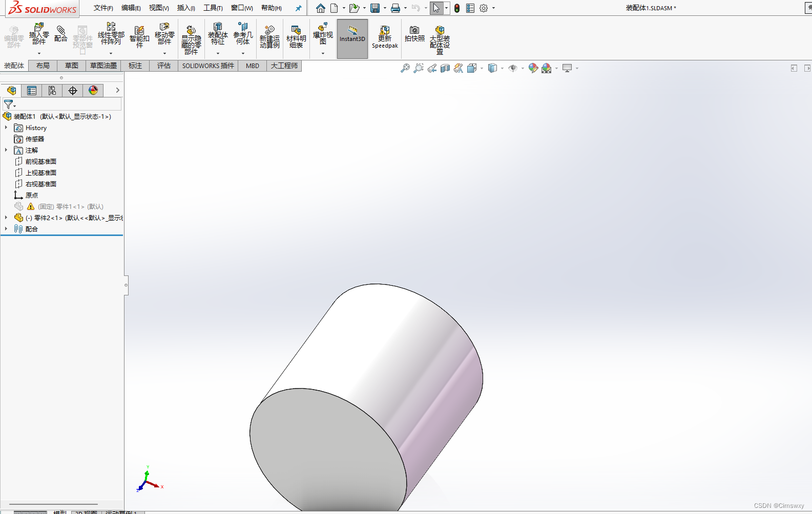This screenshot has height=514, width=812.
Task: Expand the History tree node
Action: pos(6,127)
